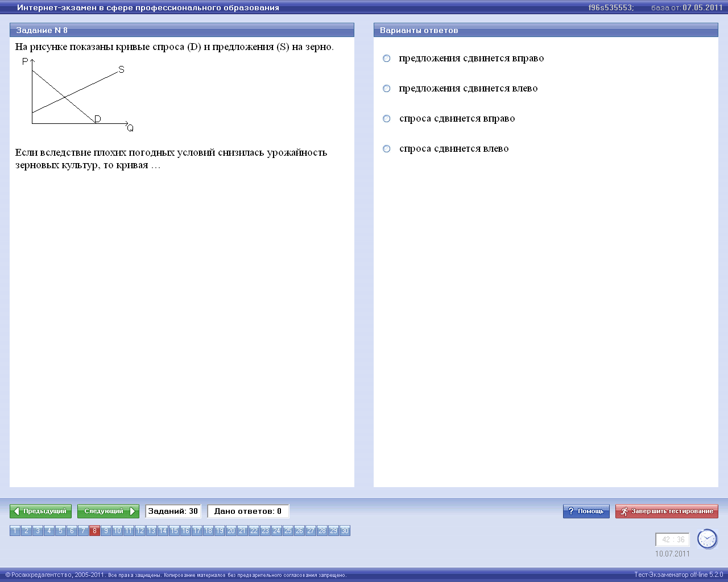Click the 'Интернет-экзамен в сфере профессионального образования' title
728x582 pixels.
click(x=148, y=8)
